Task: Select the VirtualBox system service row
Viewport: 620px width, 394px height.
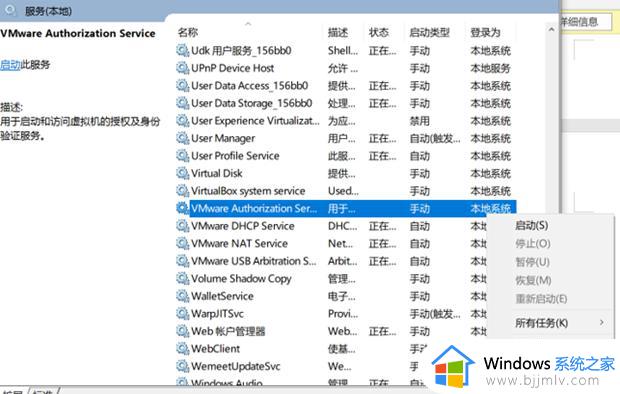Action: [248, 191]
